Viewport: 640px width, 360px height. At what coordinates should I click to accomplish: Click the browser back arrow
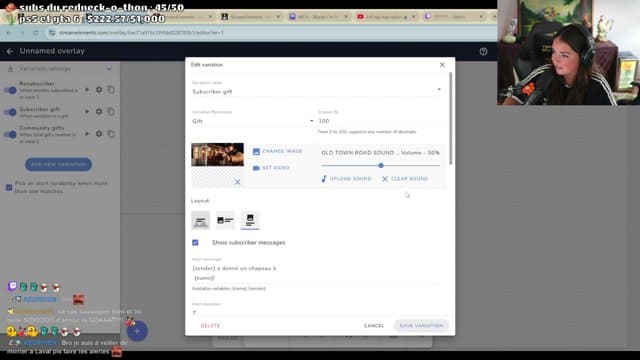pos(9,33)
